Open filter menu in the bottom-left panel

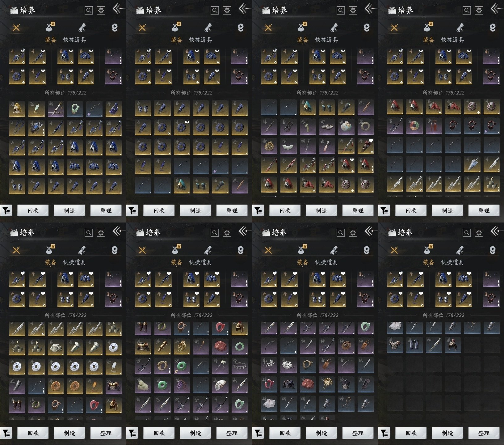point(6,433)
